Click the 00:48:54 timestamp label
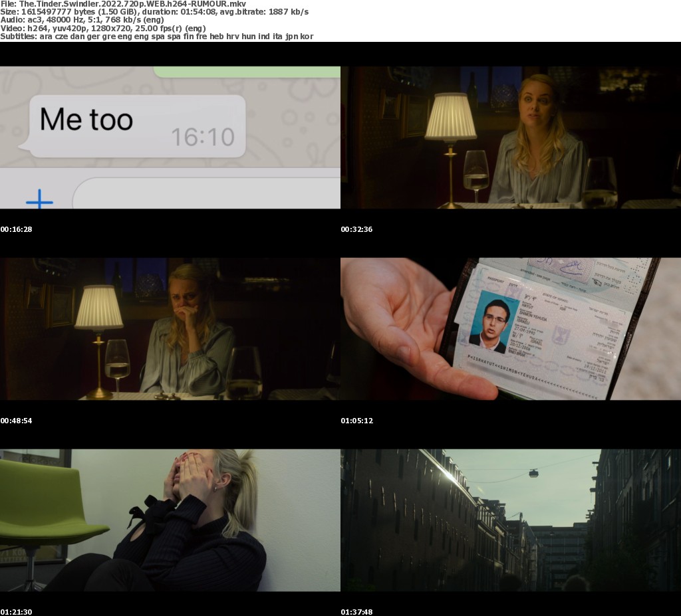 pyautogui.click(x=17, y=421)
